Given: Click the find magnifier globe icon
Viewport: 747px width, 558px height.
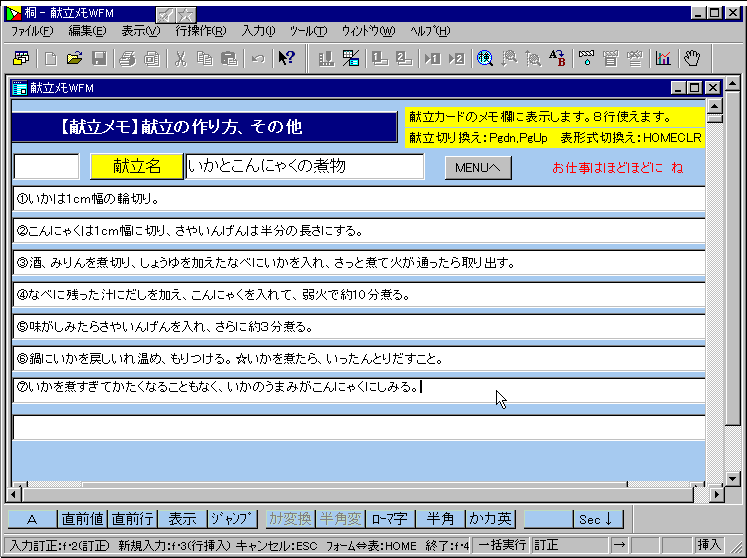Looking at the screenshot, I should coord(485,58).
